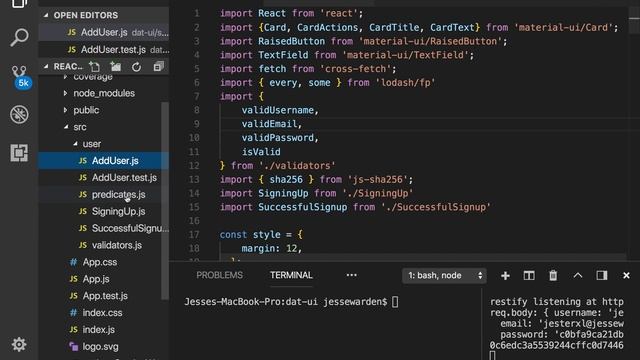Open the Search view in activity bar
Viewport: 640px width, 360px height.
tap(19, 38)
